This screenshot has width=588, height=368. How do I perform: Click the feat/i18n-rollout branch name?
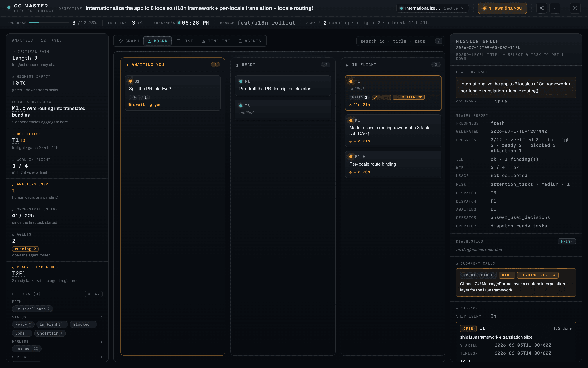(266, 23)
